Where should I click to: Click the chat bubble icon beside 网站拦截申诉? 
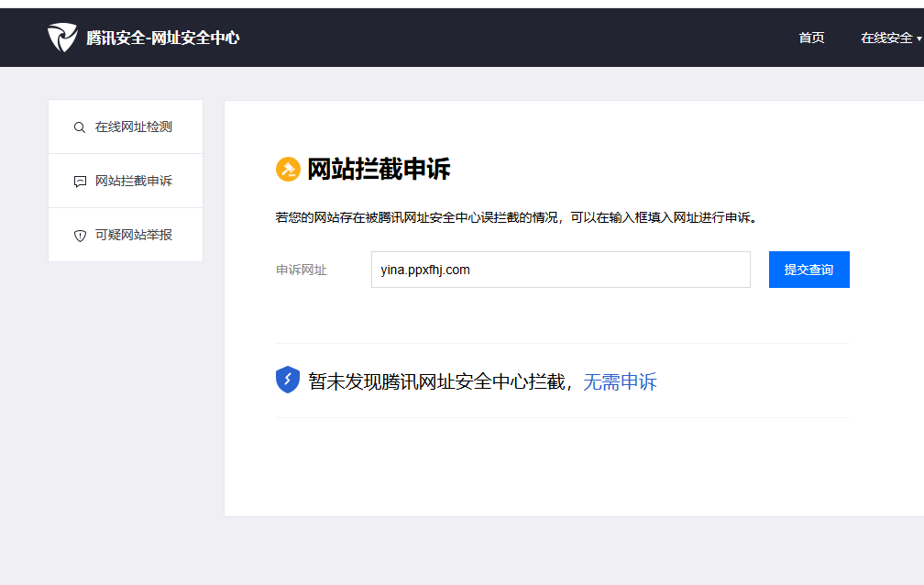[80, 182]
